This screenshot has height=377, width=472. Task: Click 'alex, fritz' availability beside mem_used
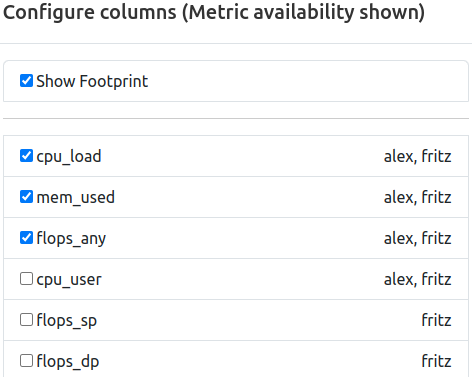click(418, 197)
